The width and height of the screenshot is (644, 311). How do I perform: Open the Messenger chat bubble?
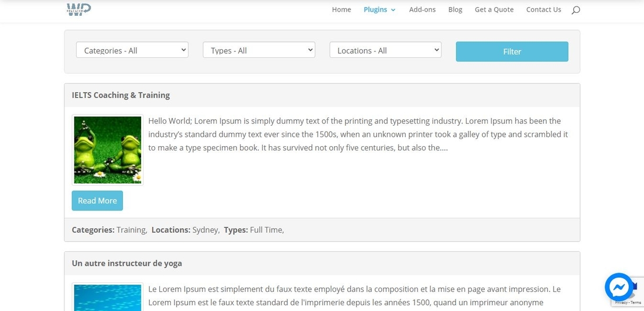click(x=619, y=287)
